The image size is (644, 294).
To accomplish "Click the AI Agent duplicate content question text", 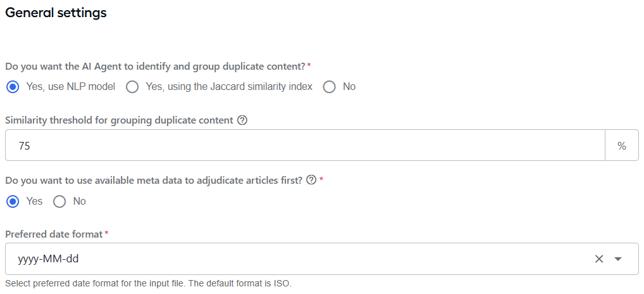I will point(155,66).
